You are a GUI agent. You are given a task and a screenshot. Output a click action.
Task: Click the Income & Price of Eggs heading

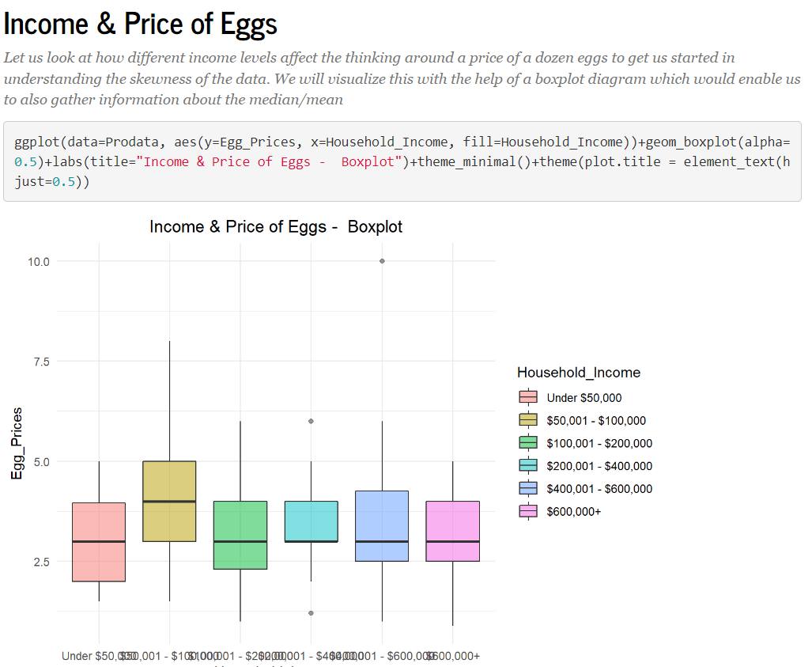pyautogui.click(x=140, y=24)
